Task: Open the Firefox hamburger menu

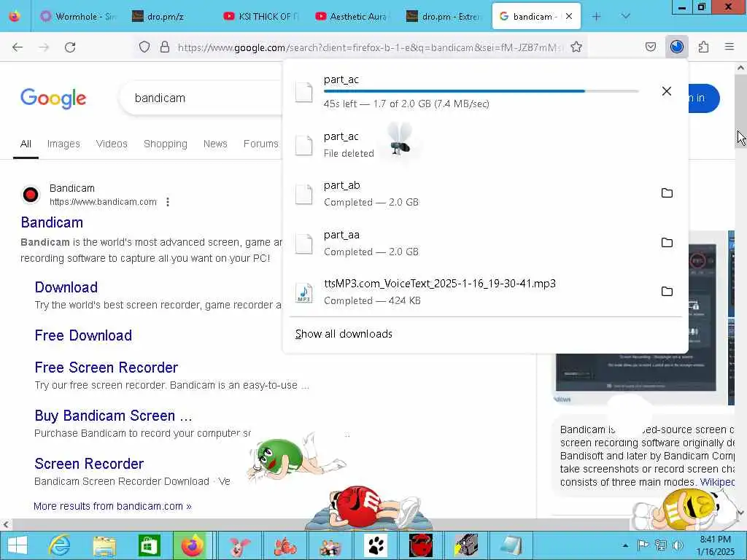Action: coord(729,47)
